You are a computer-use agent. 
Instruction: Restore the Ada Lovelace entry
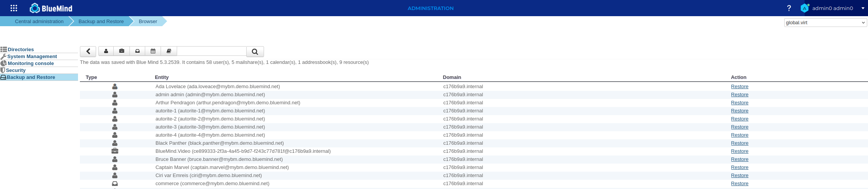739,87
